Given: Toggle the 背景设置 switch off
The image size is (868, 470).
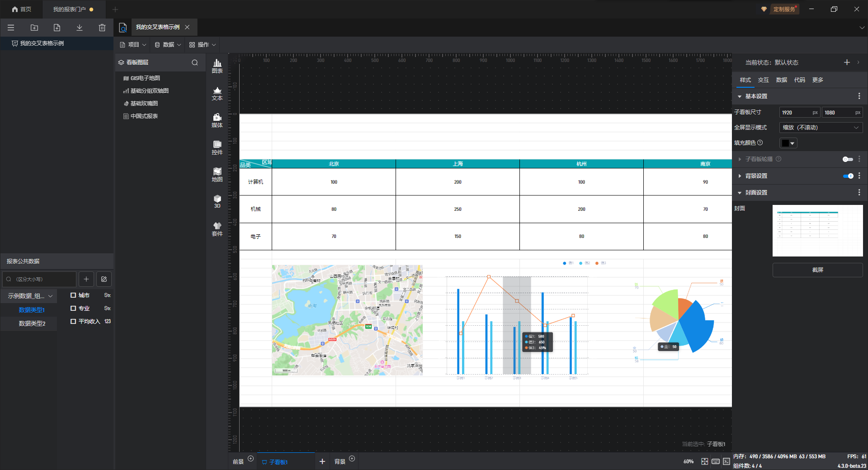Looking at the screenshot, I should coord(848,176).
